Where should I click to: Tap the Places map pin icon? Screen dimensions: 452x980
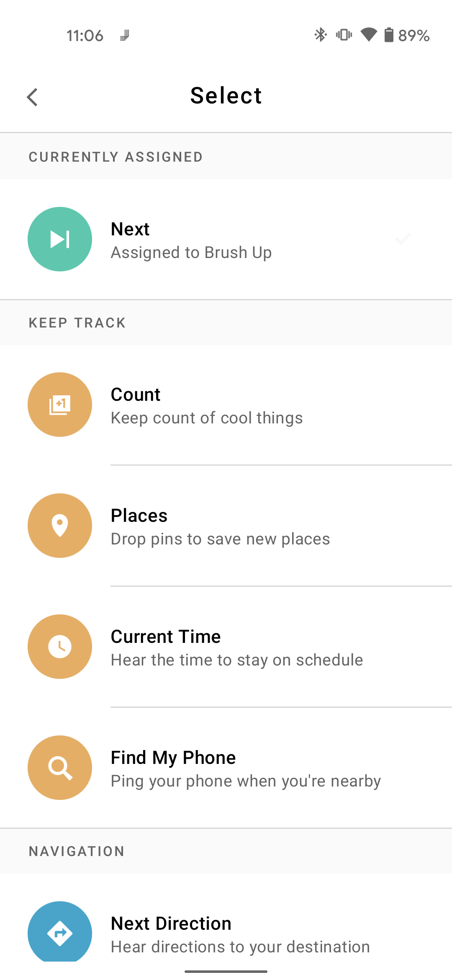click(x=60, y=526)
